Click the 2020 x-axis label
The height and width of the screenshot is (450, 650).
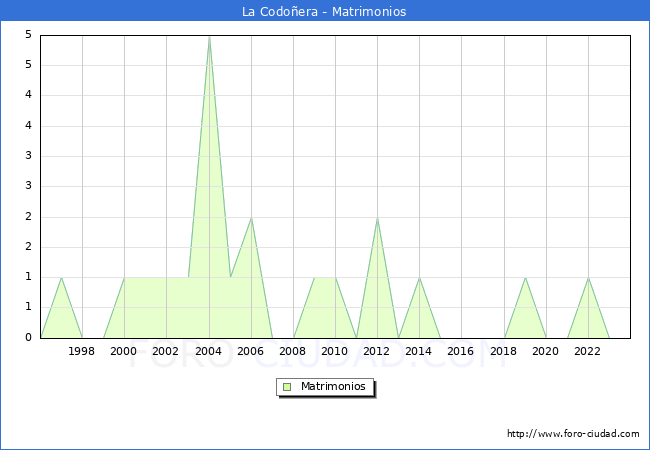(546, 351)
